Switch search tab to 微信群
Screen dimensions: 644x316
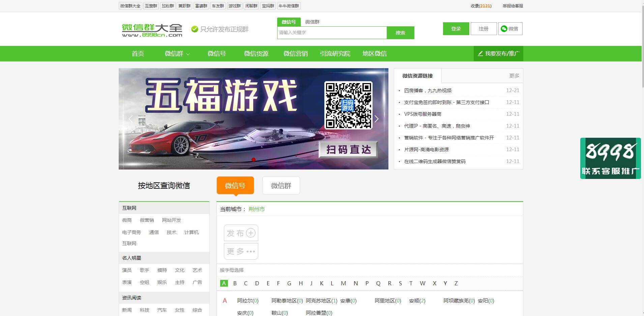coord(312,22)
